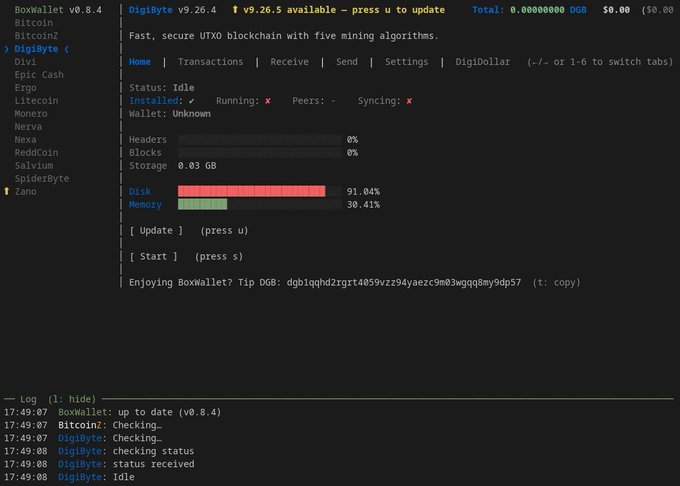The image size is (680, 486).
Task: Click the red Disk usage bar
Action: (251, 191)
